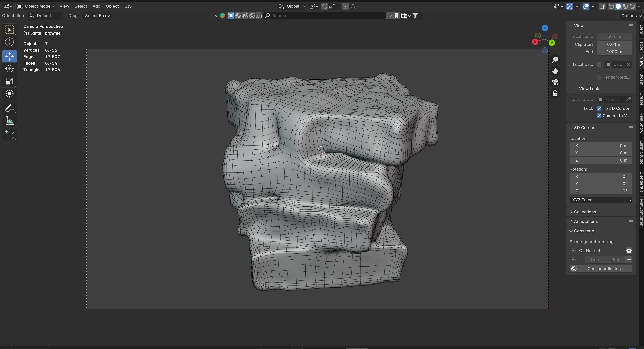
Task: Disable Camera to View checkbox
Action: (599, 116)
